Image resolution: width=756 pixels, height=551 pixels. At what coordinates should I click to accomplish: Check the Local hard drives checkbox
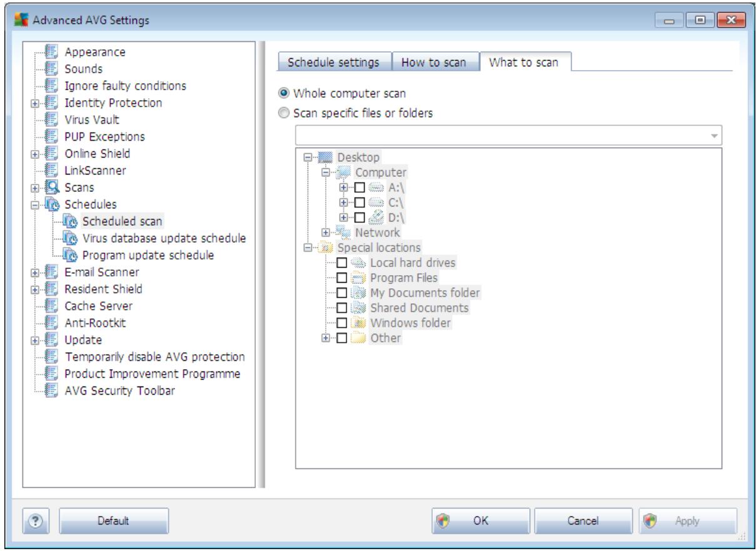click(342, 263)
